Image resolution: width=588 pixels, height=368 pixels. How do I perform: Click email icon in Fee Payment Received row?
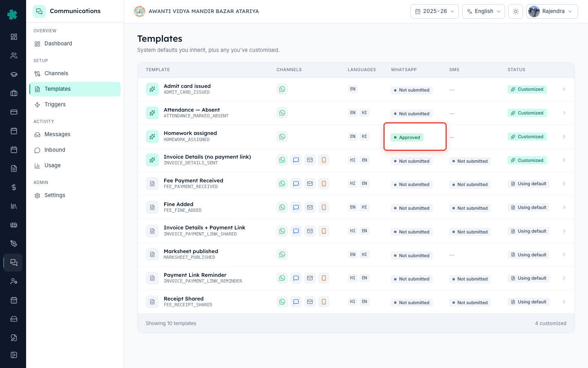coord(310,184)
